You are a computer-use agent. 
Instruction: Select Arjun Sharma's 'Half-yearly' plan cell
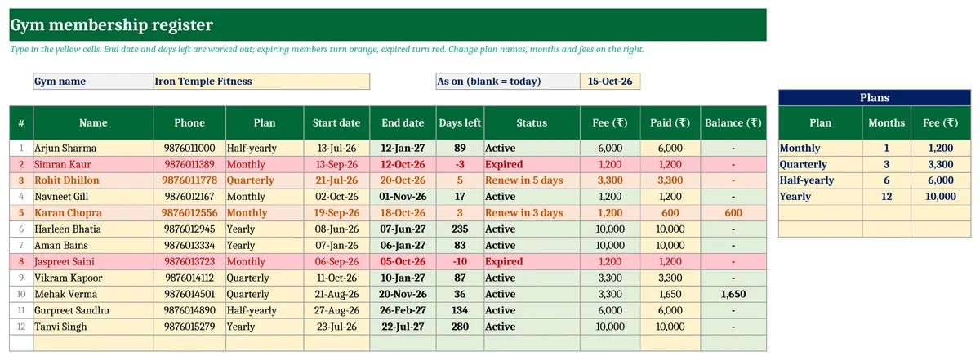click(265, 149)
